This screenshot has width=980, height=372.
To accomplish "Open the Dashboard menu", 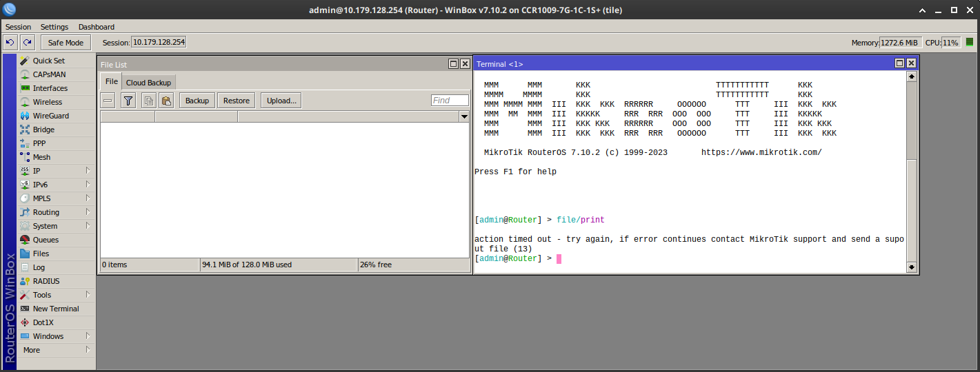I will pyautogui.click(x=97, y=27).
